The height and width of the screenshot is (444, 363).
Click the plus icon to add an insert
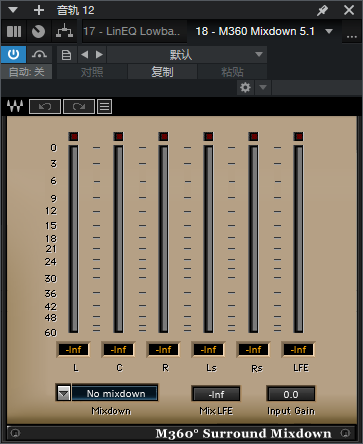pyautogui.click(x=39, y=10)
